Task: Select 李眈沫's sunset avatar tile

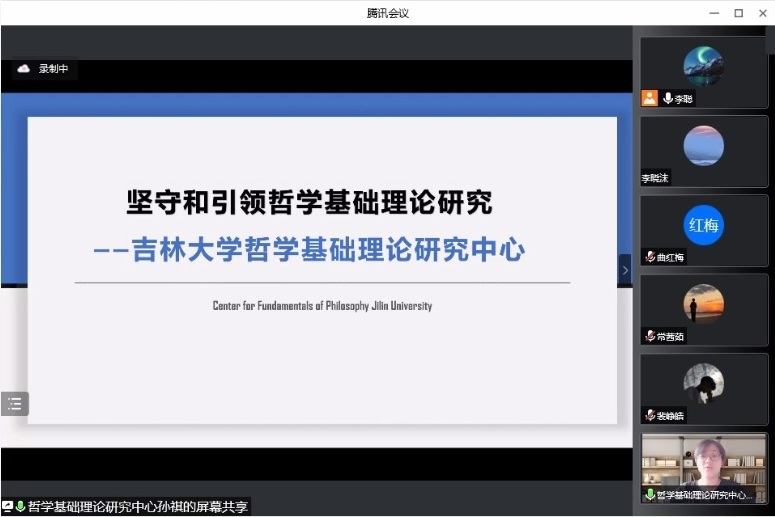Action: click(703, 145)
